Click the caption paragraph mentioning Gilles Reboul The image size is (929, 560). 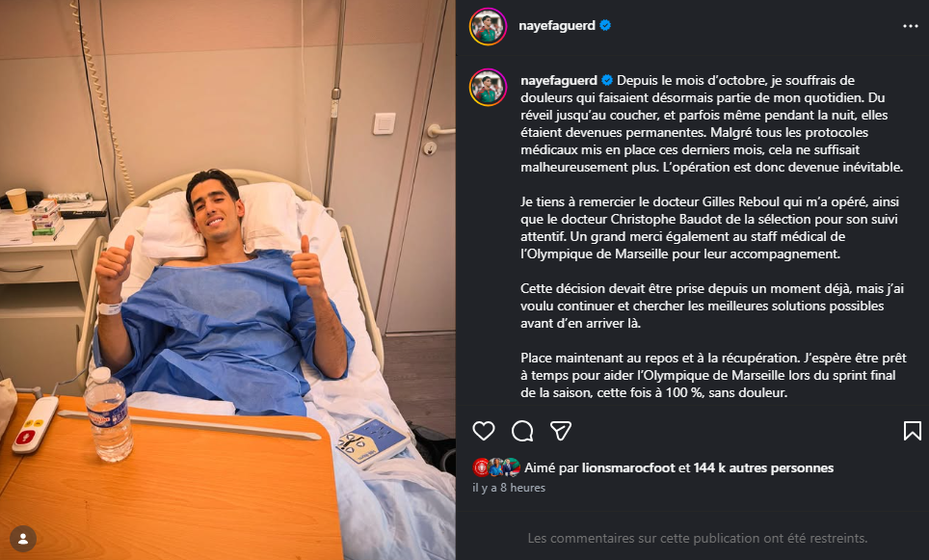tap(710, 227)
